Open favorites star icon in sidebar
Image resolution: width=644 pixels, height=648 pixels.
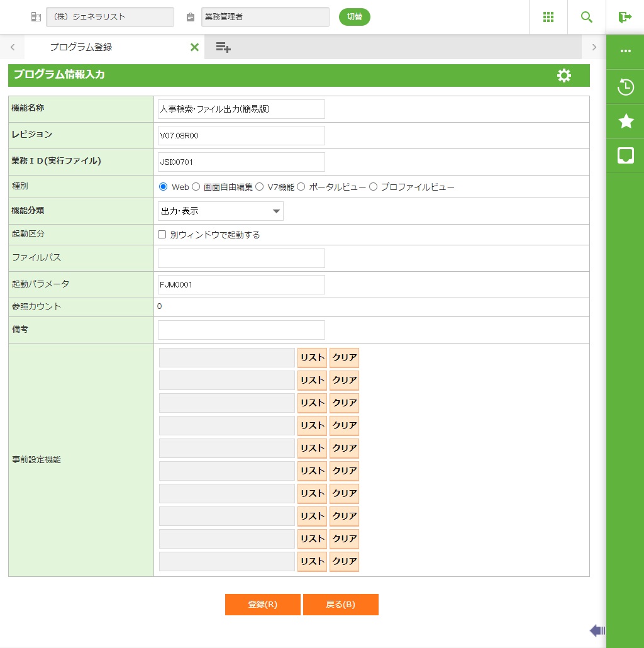626,121
